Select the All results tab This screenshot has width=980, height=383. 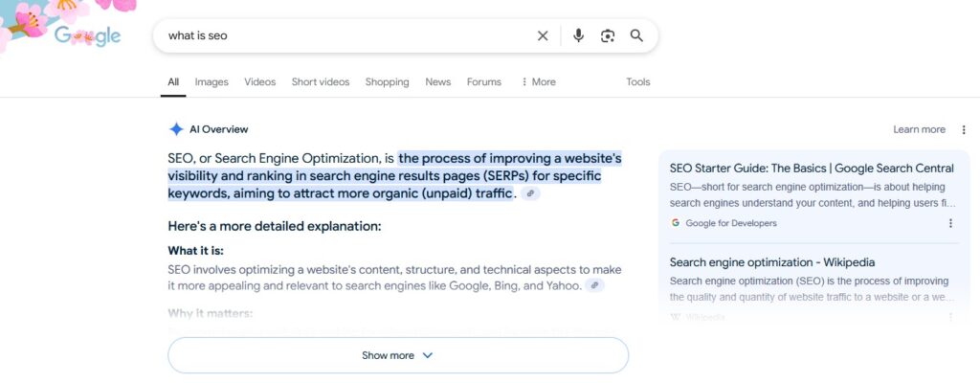(173, 82)
